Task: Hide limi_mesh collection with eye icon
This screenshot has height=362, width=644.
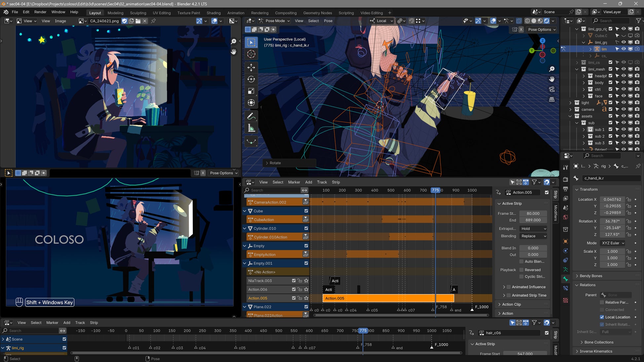Action: coord(624,69)
